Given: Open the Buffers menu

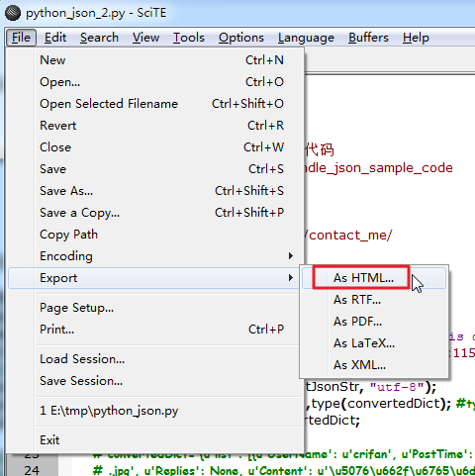Looking at the screenshot, I should coord(368,38).
